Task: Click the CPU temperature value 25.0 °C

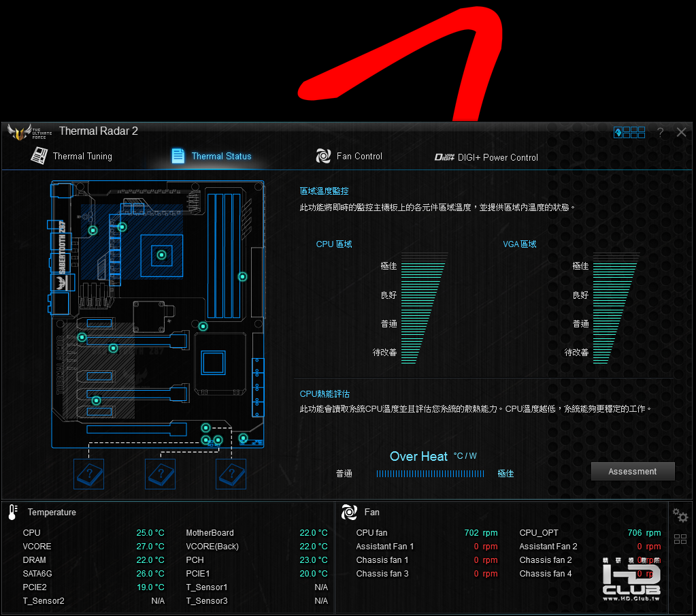Action: click(x=150, y=532)
